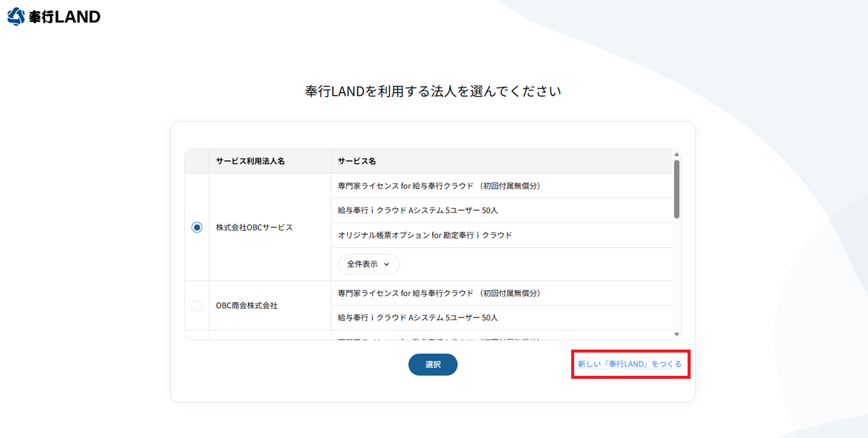Click 専門家ライセンス row under 株式会社OBCサービス

(502, 186)
